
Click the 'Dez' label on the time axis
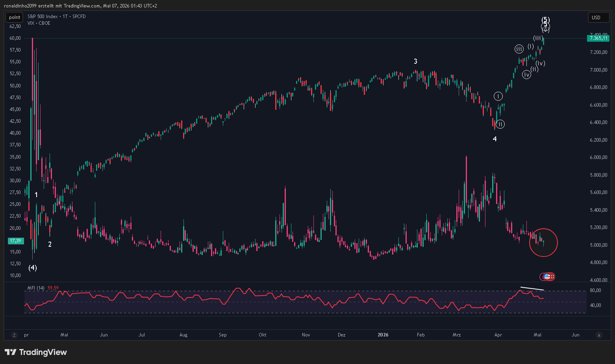[342, 335]
